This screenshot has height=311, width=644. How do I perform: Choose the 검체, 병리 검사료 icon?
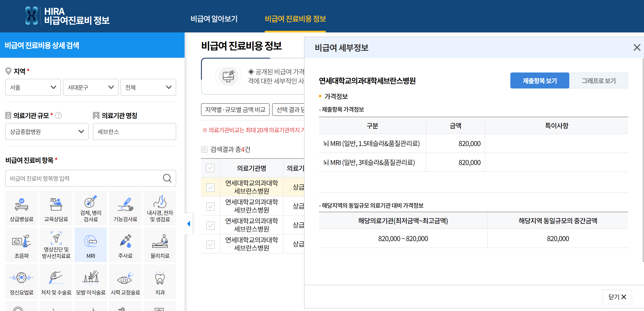click(91, 208)
